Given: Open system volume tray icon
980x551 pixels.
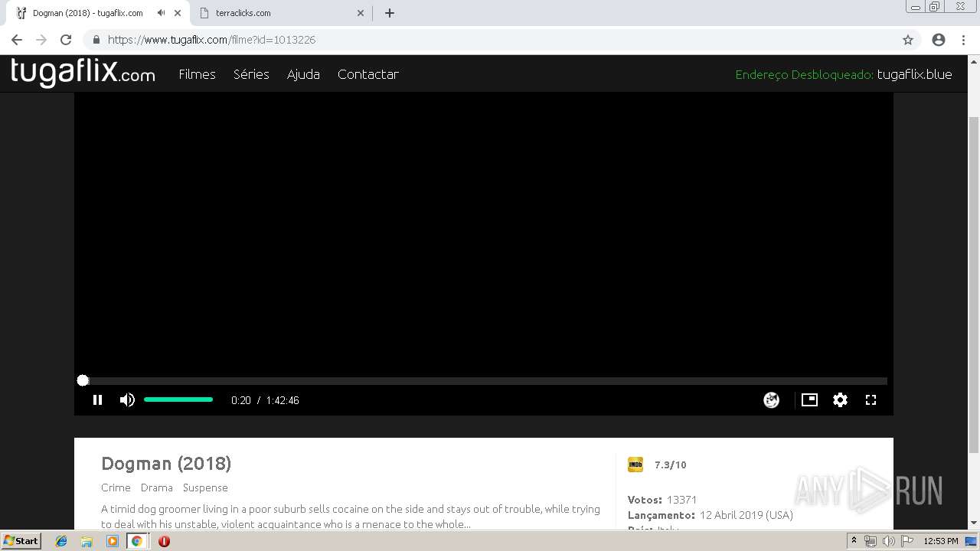Looking at the screenshot, I should pos(888,541).
